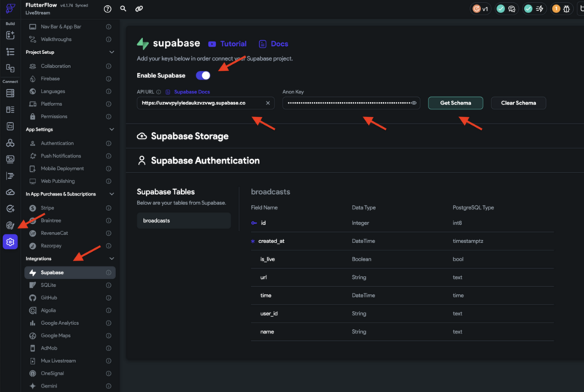Select RevenueCat integration
The image size is (584, 392).
point(70,234)
